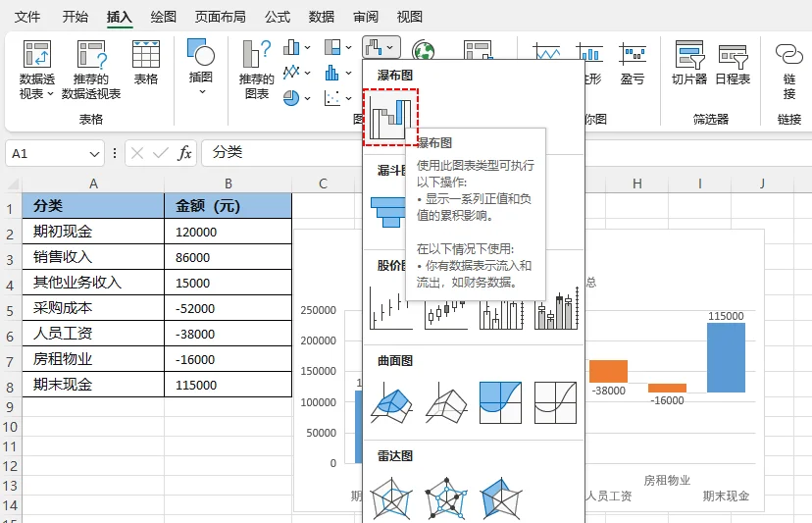812x523 pixels.
Task: Expand the column chart dropdown arrow
Action: [x=307, y=48]
